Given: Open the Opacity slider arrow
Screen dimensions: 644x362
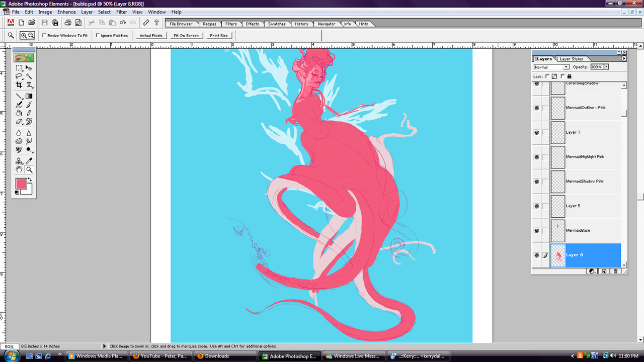Looking at the screenshot, I should click(606, 67).
